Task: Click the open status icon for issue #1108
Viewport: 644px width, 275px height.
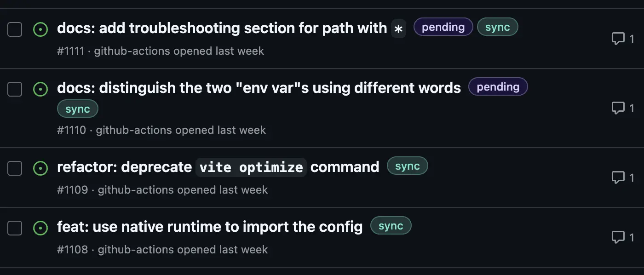Action: click(40, 228)
